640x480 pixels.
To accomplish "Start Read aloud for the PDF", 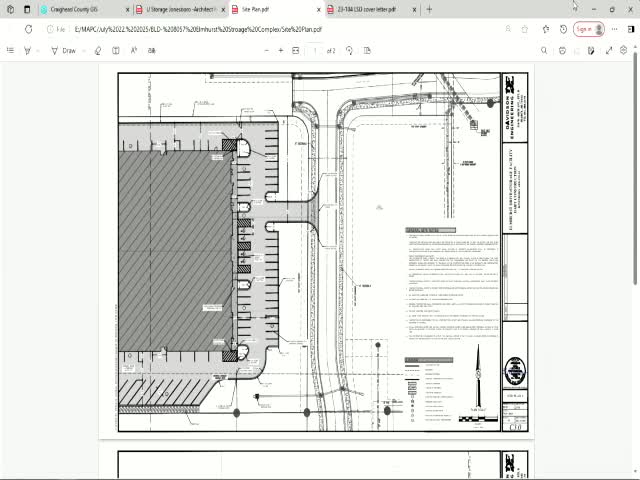I will (134, 51).
